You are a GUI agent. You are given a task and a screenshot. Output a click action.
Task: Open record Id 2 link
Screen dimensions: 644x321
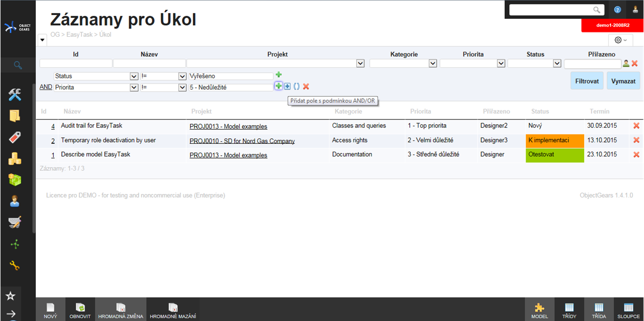53,141
